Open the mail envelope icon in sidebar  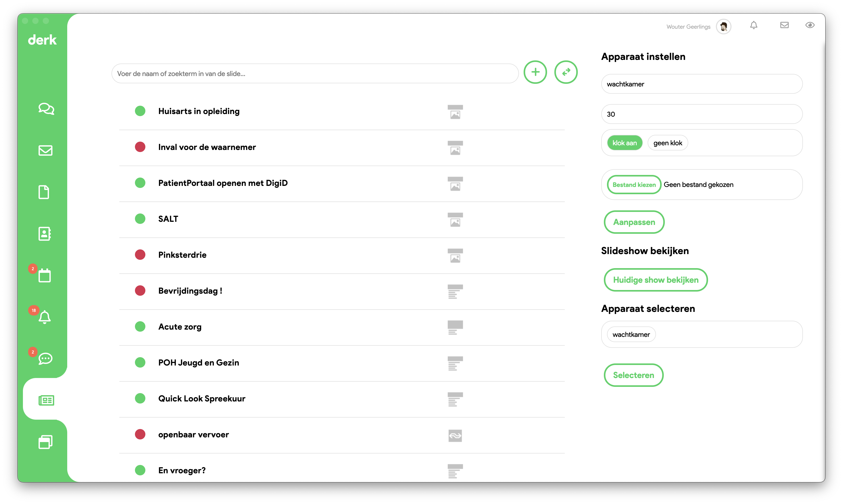45,150
